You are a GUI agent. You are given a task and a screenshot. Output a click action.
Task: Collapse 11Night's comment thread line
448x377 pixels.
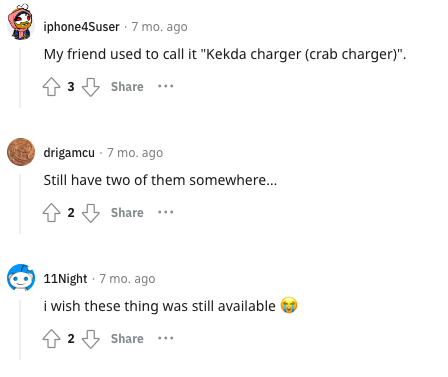[20, 330]
